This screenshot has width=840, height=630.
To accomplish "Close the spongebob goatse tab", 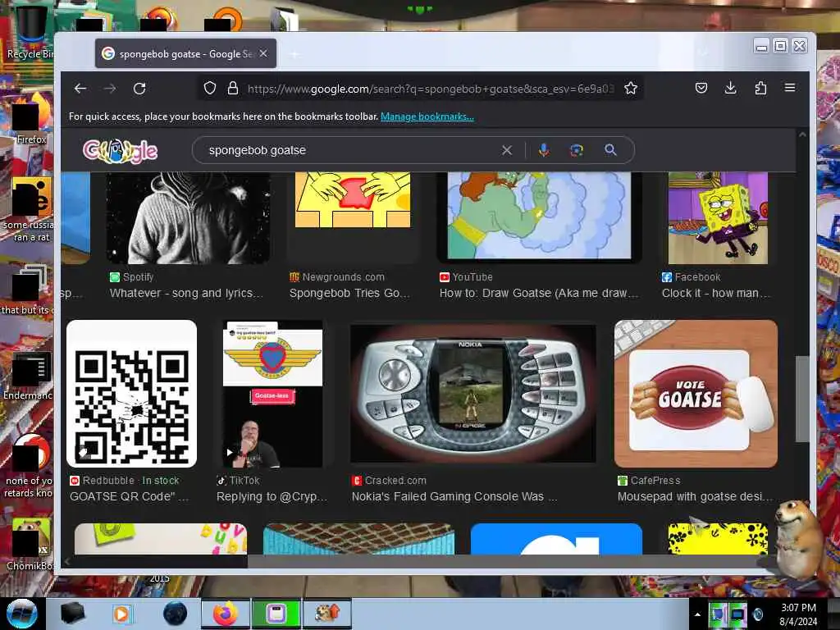I will [x=263, y=53].
